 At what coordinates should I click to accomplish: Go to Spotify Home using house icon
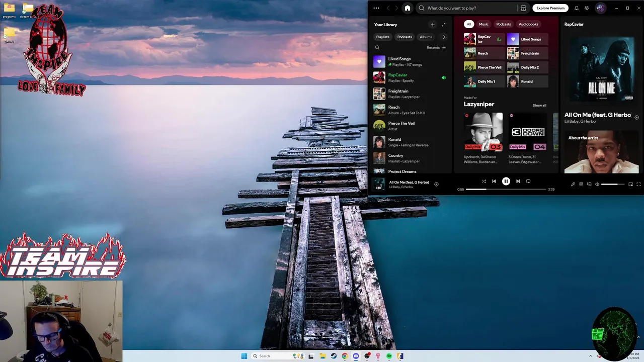pos(408,8)
